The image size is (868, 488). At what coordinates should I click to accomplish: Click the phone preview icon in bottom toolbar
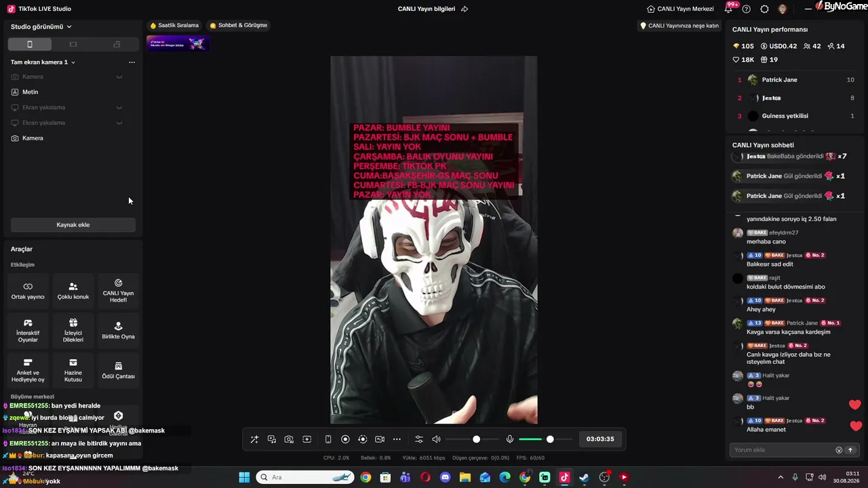point(328,439)
